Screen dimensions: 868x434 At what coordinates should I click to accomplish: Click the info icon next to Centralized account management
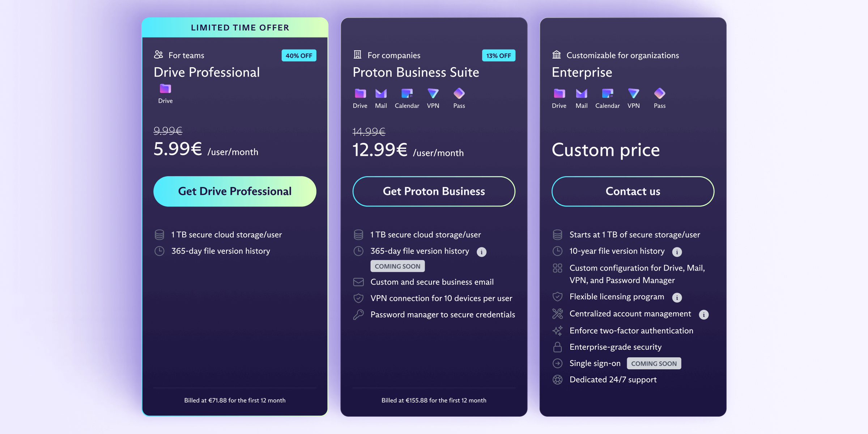coord(703,314)
